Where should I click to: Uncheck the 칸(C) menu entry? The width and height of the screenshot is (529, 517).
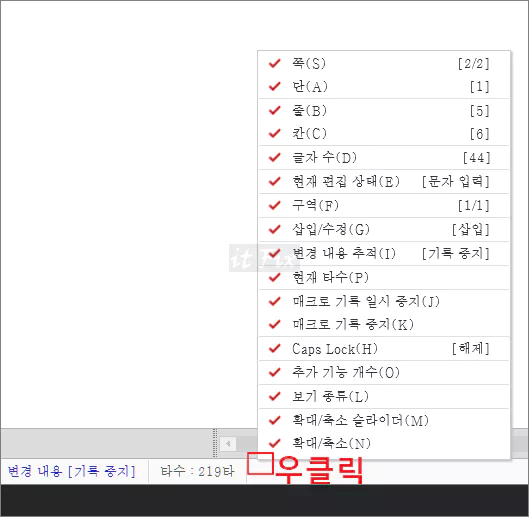coord(384,134)
